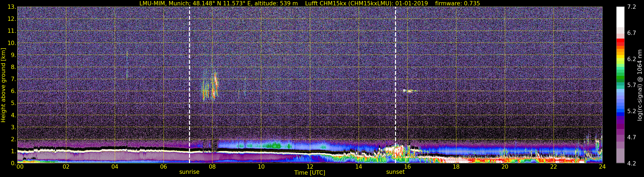Screen dimensions: 644x177
Task: Click the red band of the colorbar
Action: pyautogui.click(x=620, y=42)
